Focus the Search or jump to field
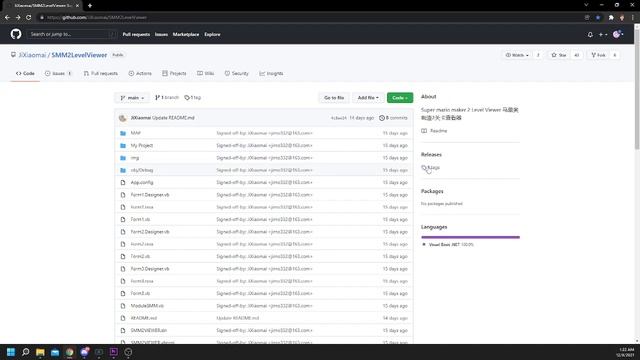This screenshot has width=640, height=360. click(x=71, y=34)
